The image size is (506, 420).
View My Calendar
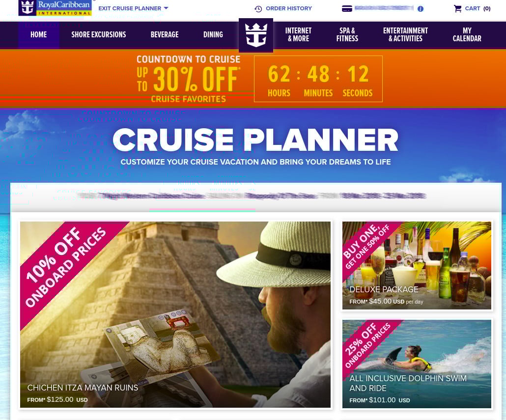tap(467, 35)
